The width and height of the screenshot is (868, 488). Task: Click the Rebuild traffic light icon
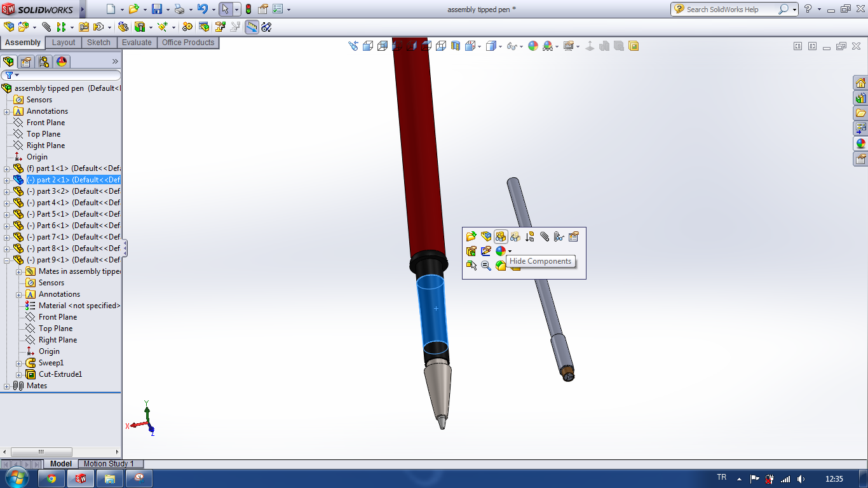[248, 9]
